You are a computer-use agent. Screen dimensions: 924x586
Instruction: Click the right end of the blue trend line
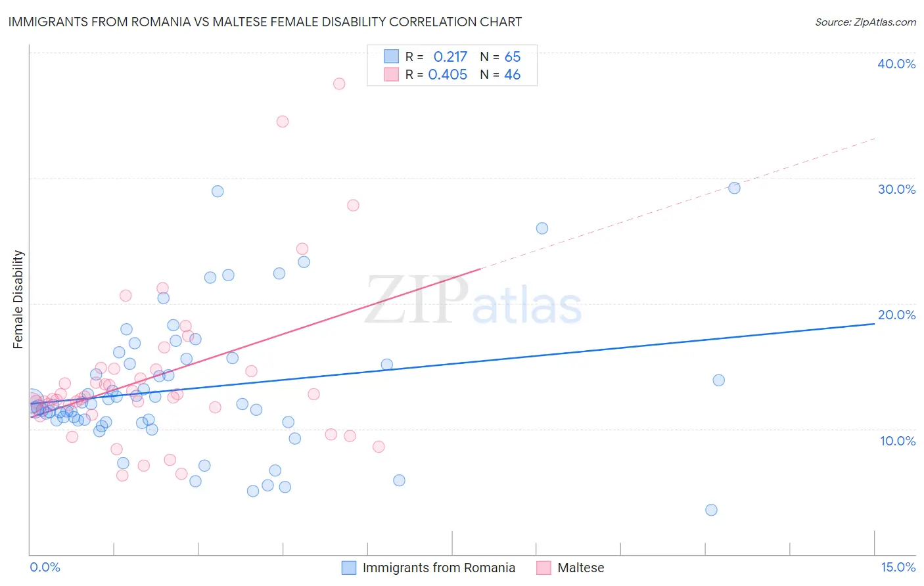tap(873, 324)
